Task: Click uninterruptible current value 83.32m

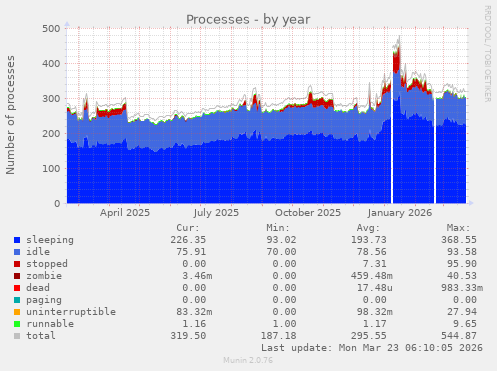Action: click(194, 312)
